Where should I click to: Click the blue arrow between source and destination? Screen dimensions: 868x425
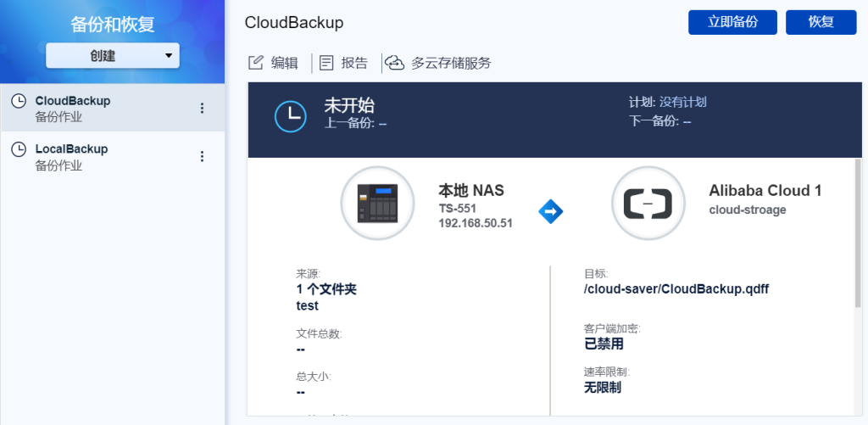coord(551,211)
